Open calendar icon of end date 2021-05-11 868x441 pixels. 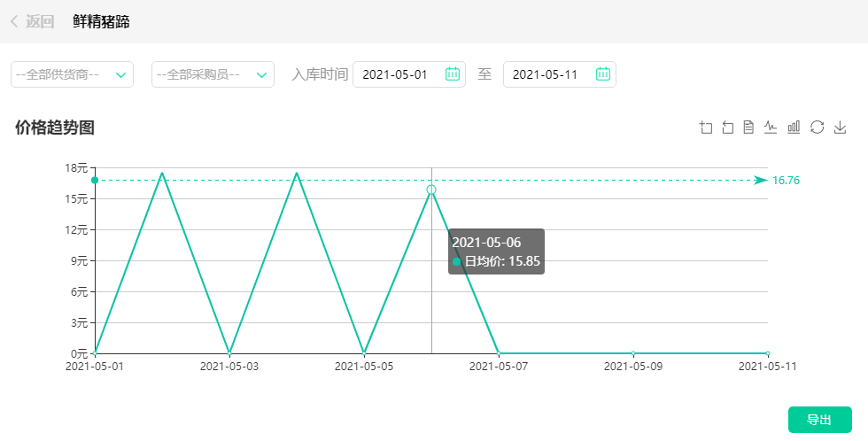(602, 74)
